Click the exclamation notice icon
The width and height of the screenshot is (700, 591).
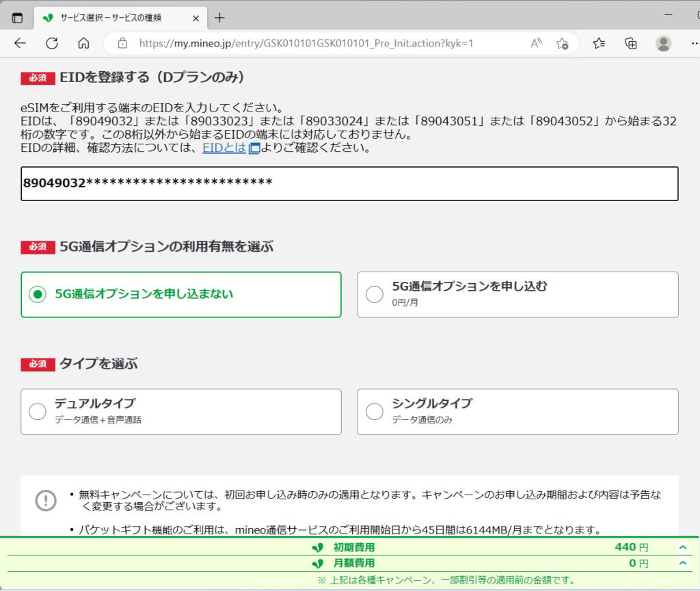(x=46, y=500)
